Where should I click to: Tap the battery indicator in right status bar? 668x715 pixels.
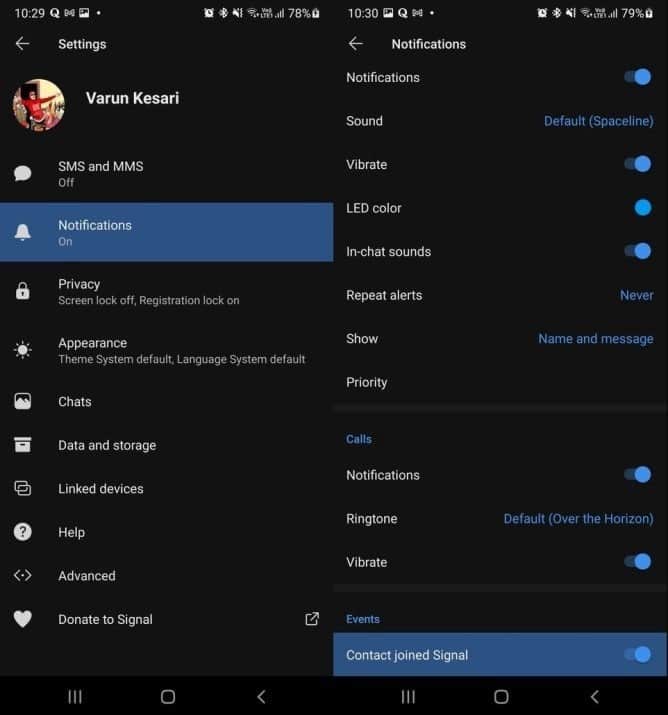[x=649, y=13]
